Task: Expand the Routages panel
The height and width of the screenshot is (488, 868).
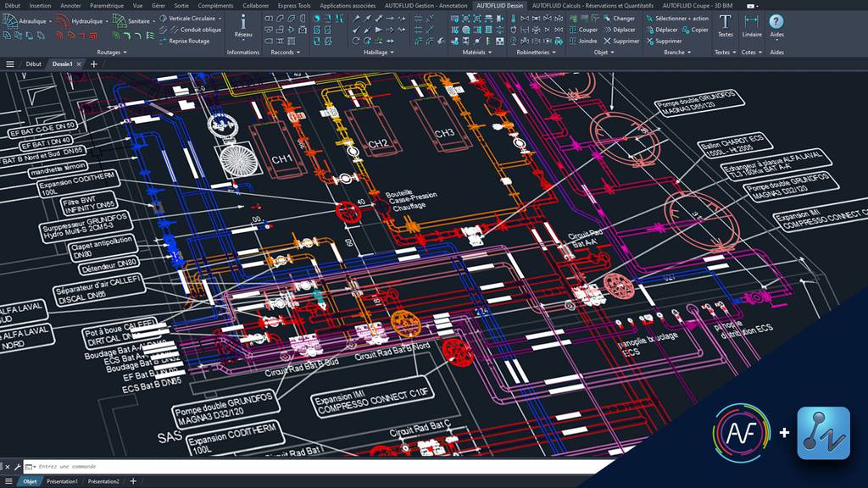Action: 112,53
